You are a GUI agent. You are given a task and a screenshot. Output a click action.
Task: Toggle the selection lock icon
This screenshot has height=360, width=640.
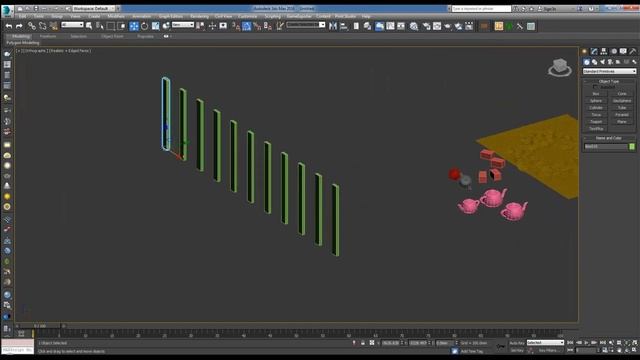[x=362, y=343]
